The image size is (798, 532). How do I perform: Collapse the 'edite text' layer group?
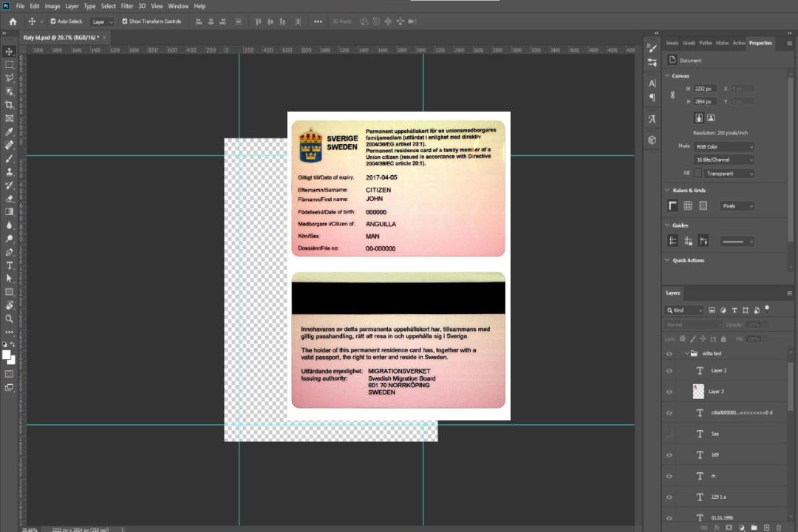686,353
